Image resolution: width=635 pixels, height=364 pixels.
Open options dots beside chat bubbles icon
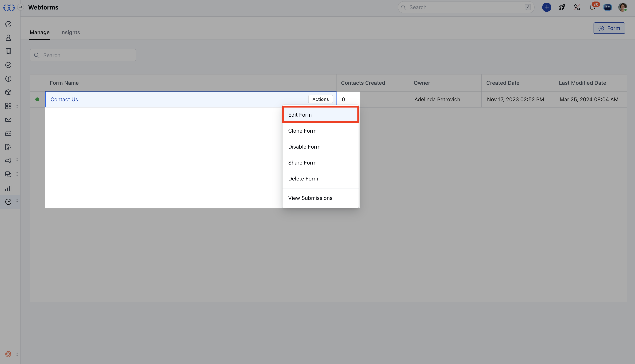point(17,174)
